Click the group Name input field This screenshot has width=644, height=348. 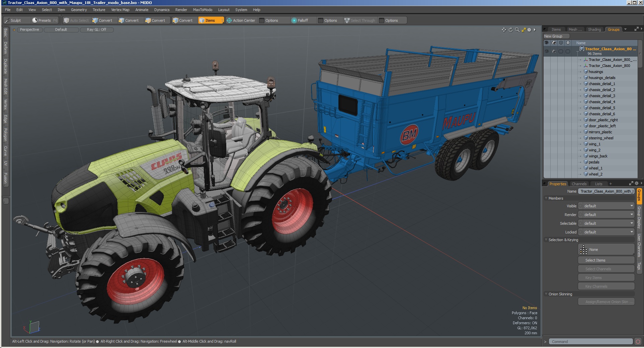606,191
